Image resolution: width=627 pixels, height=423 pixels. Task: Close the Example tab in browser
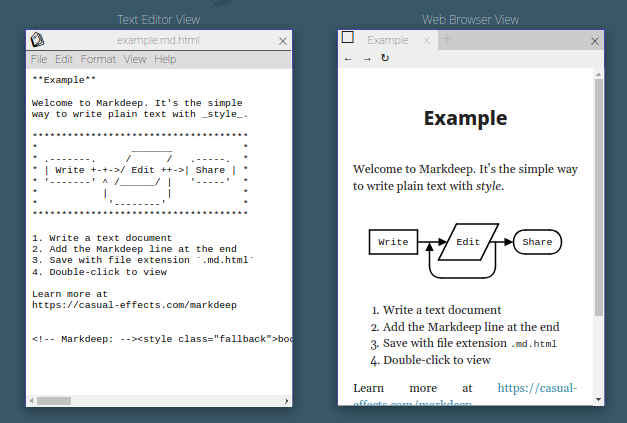click(427, 40)
